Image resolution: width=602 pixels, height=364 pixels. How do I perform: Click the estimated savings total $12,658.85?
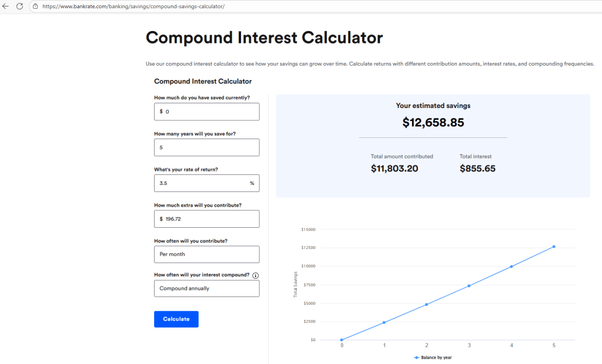[x=433, y=123]
